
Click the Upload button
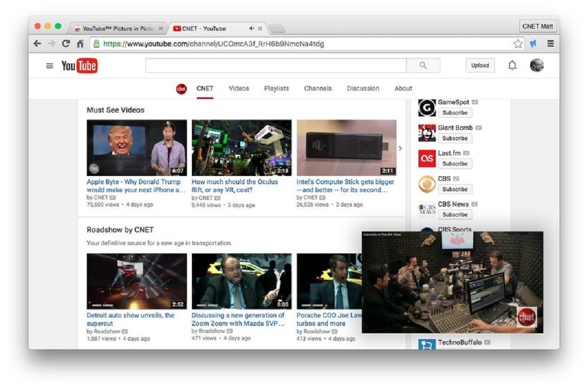tap(480, 66)
